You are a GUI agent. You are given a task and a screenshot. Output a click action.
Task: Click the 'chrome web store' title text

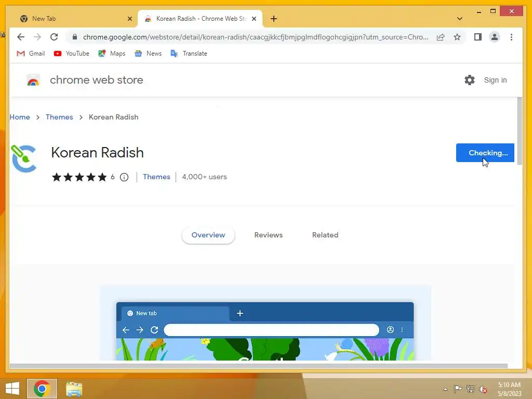tap(96, 80)
